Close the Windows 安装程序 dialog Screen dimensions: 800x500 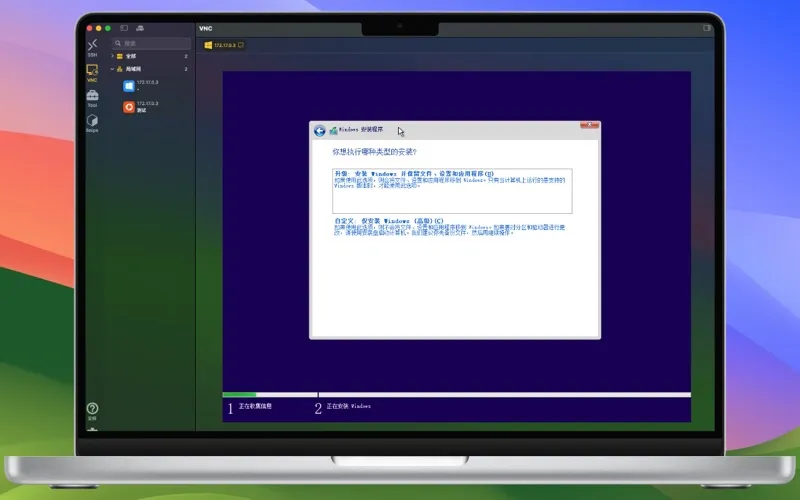[x=589, y=125]
